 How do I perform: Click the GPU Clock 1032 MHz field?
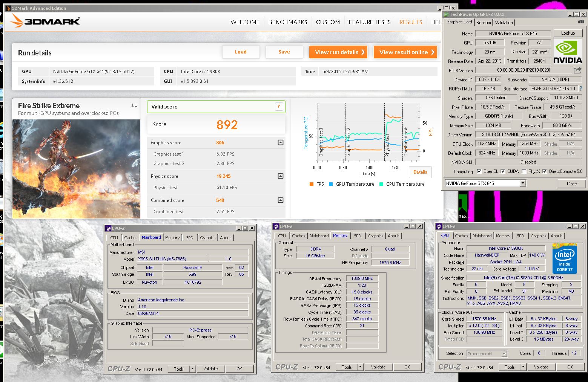coord(487,144)
